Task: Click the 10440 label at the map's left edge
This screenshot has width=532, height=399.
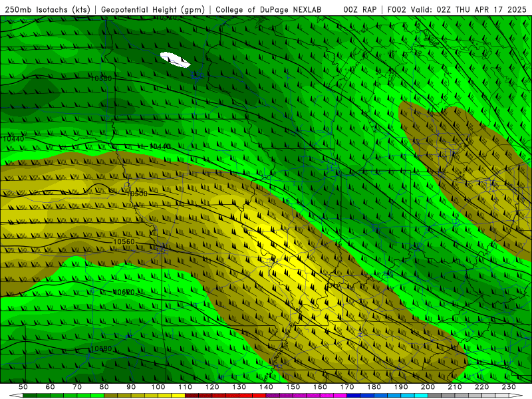Action: [x=13, y=139]
